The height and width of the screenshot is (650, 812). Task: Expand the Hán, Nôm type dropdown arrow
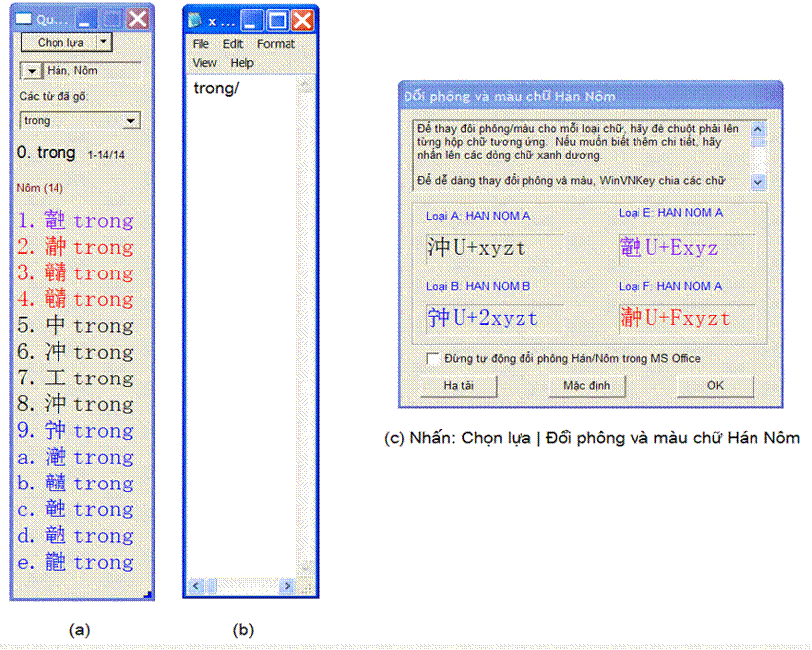tap(31, 71)
